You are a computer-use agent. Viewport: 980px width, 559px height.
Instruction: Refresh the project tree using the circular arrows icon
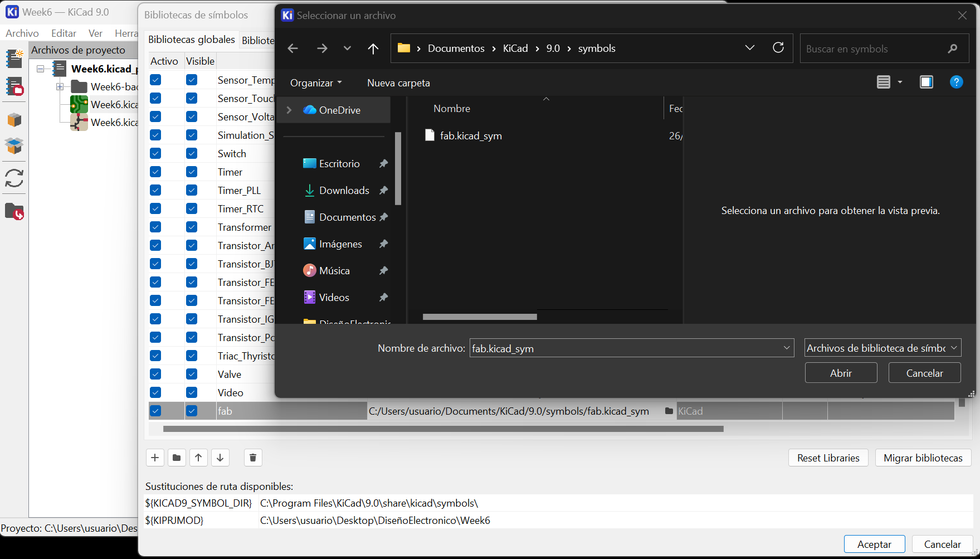(14, 178)
